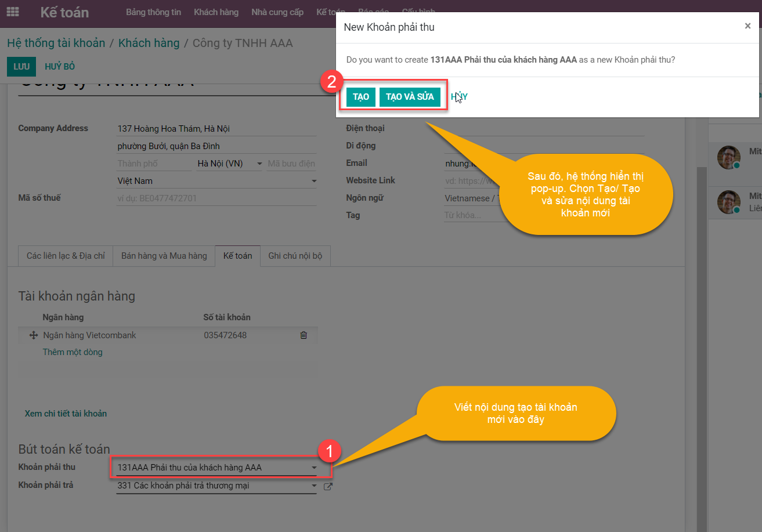The height and width of the screenshot is (532, 762).
Task: Open the apps grid menu icon
Action: pos(12,12)
